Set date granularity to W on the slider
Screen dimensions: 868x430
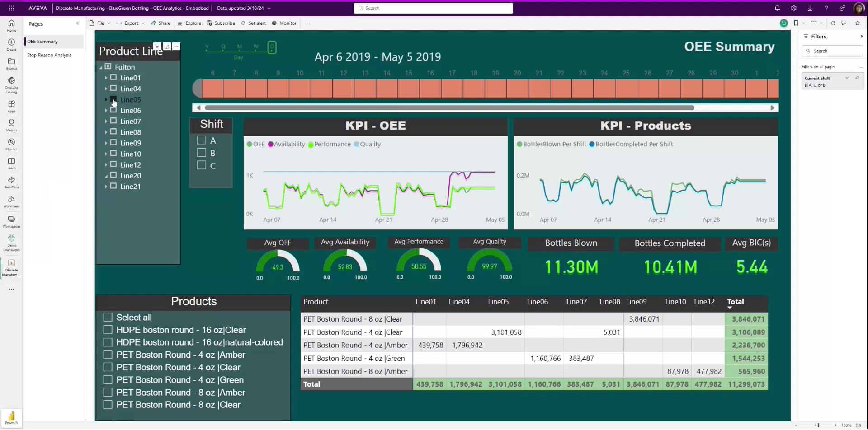(x=256, y=46)
